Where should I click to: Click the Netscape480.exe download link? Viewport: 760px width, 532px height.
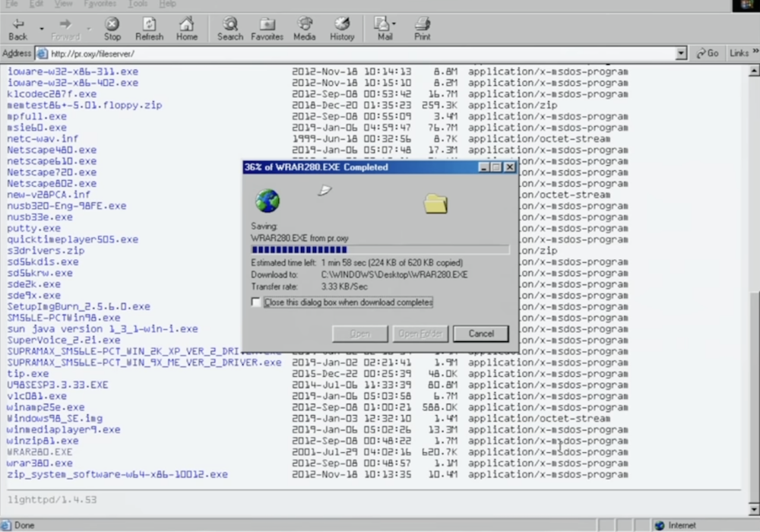pos(52,150)
